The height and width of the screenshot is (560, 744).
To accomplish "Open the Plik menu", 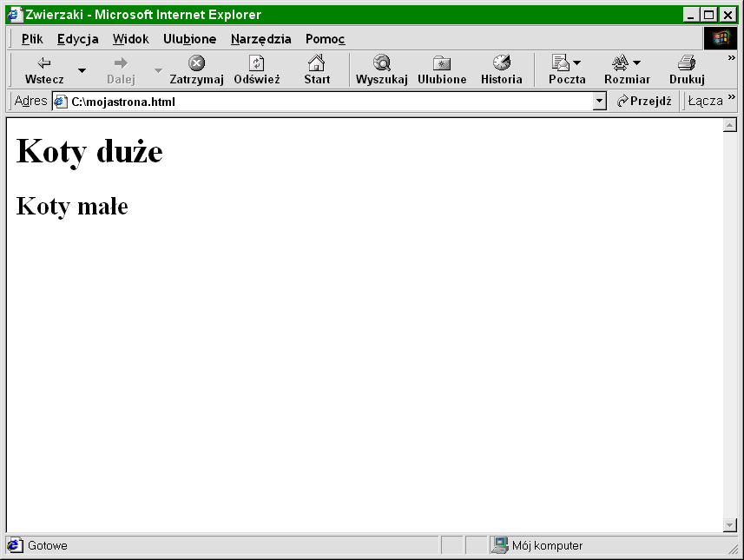I will 32,39.
